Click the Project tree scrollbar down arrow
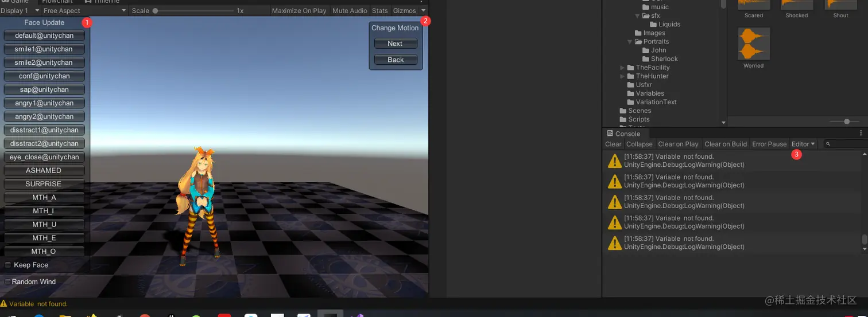868x317 pixels. 723,122
